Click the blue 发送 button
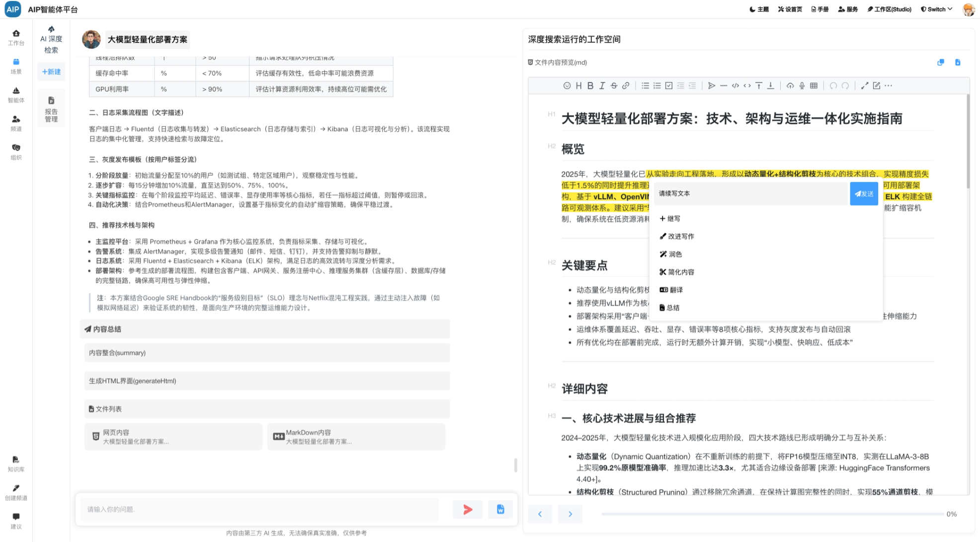 tap(864, 194)
